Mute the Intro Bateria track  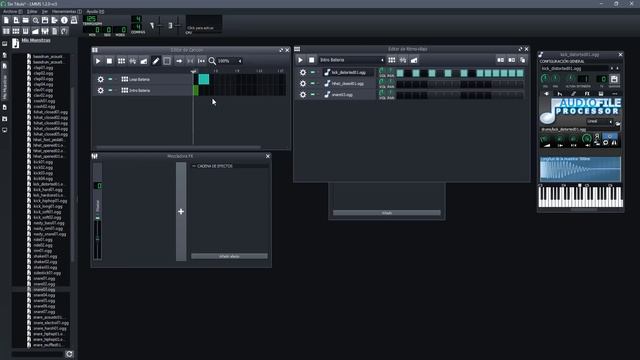(110, 90)
